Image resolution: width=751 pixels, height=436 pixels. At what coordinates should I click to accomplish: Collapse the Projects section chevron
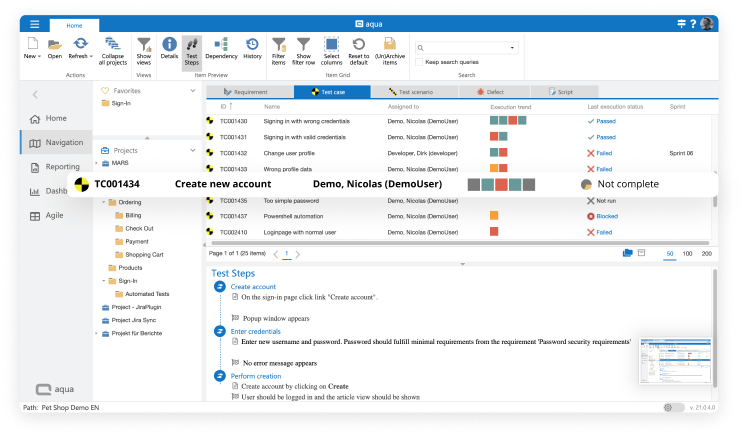click(193, 150)
